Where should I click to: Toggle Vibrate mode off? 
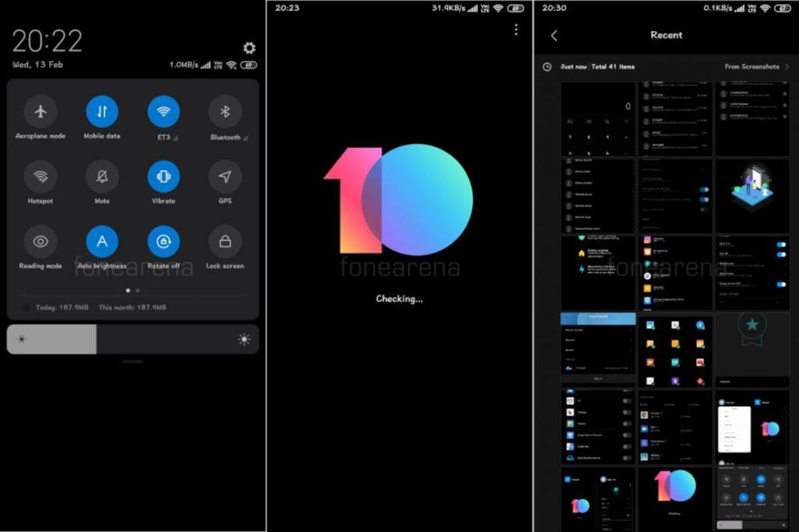[x=163, y=176]
